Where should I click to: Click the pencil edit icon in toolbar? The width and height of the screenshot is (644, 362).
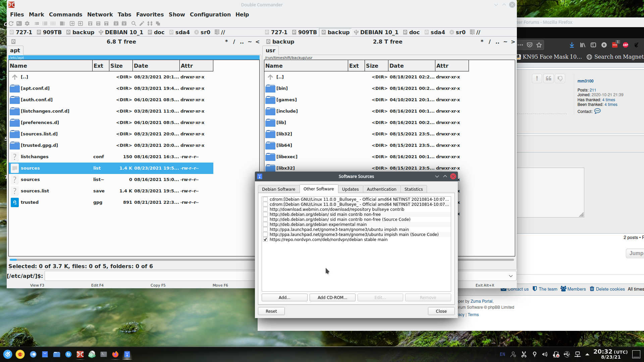[142, 23]
